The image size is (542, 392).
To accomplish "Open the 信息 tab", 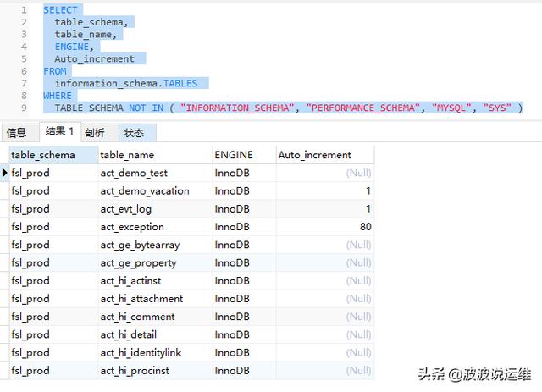I will pos(19,133).
